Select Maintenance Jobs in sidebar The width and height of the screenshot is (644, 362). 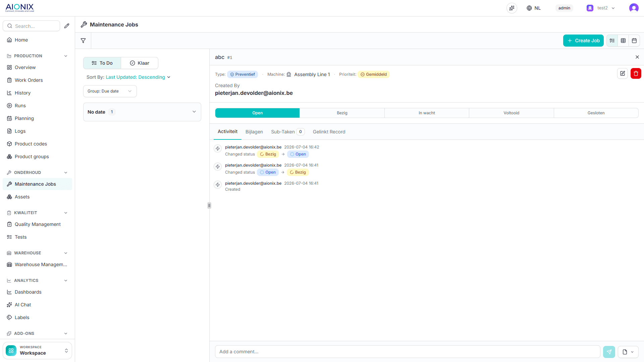37,184
